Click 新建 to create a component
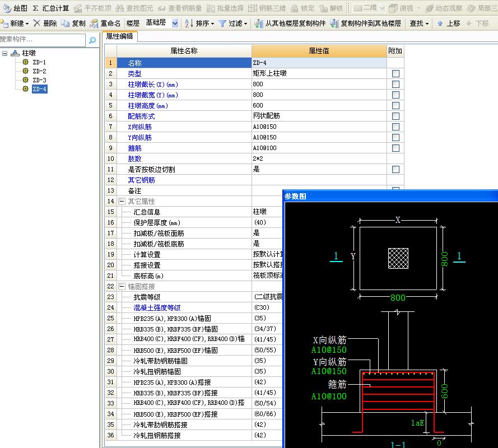 (x=15, y=23)
